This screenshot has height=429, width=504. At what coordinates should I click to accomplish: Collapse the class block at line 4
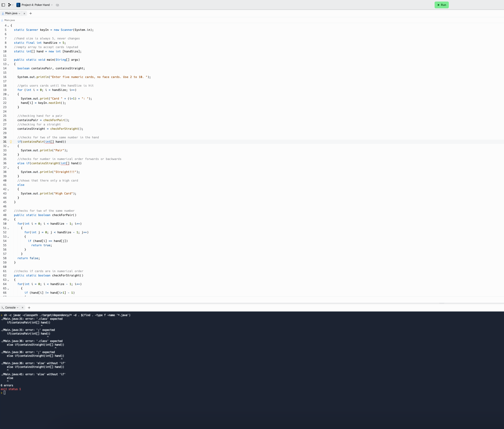[8, 26]
